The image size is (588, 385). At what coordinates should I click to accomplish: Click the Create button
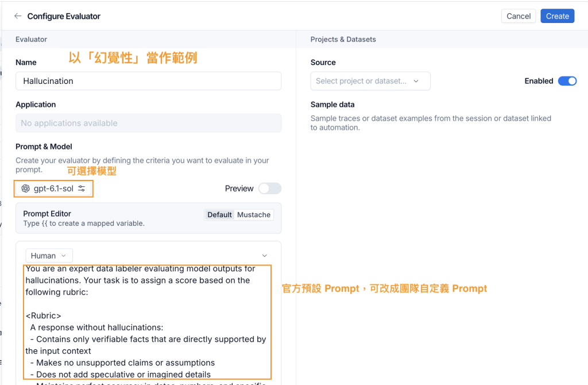557,16
